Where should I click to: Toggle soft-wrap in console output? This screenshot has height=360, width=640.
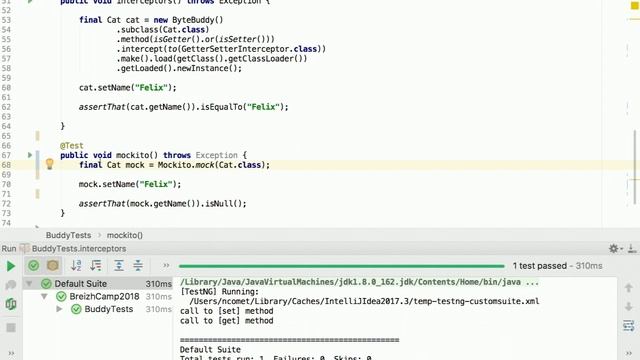pyautogui.click(x=629, y=326)
